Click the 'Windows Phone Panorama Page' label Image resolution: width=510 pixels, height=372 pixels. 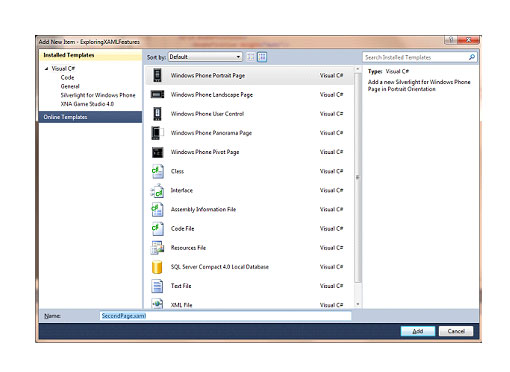[211, 133]
